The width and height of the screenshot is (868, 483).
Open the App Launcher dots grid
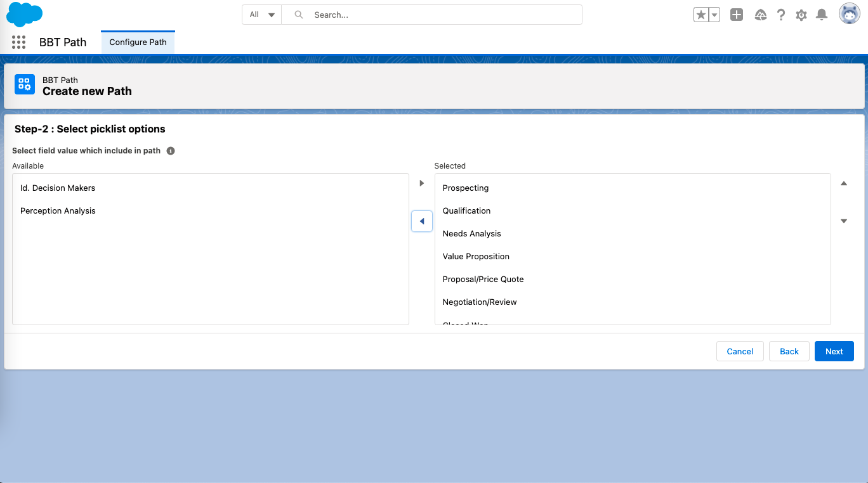click(x=18, y=42)
